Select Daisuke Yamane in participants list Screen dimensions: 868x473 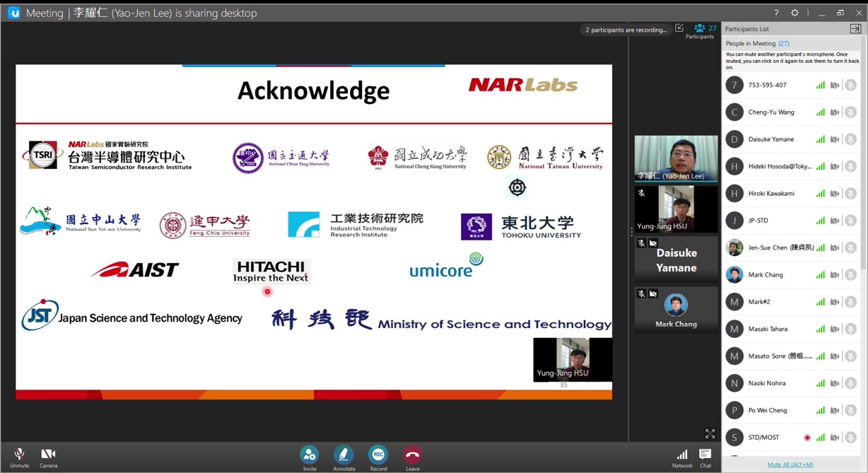coord(770,139)
